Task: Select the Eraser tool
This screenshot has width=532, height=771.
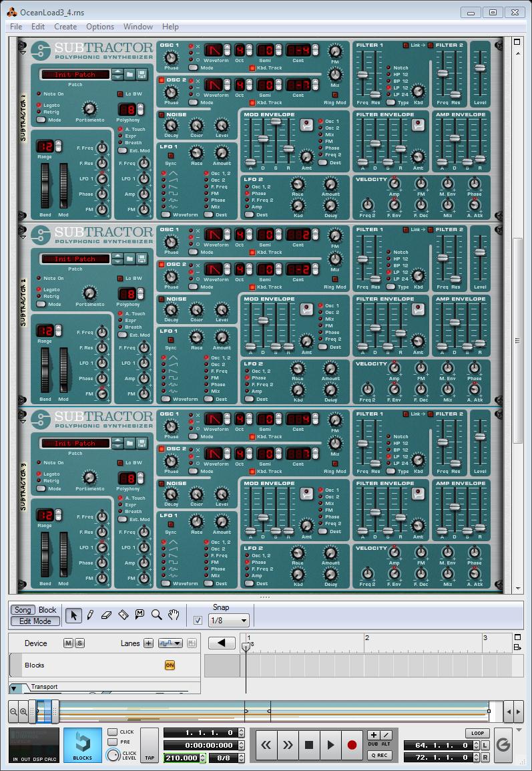Action: point(106,615)
